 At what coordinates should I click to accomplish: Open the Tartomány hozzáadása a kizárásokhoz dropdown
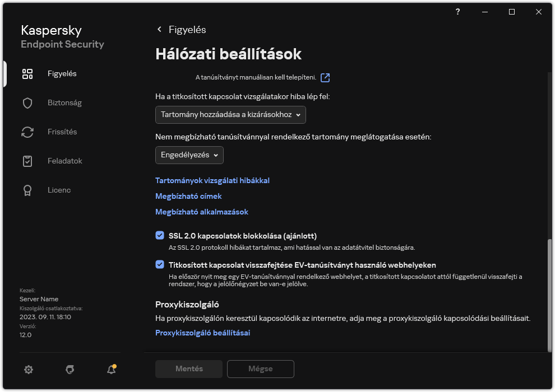[x=229, y=115]
